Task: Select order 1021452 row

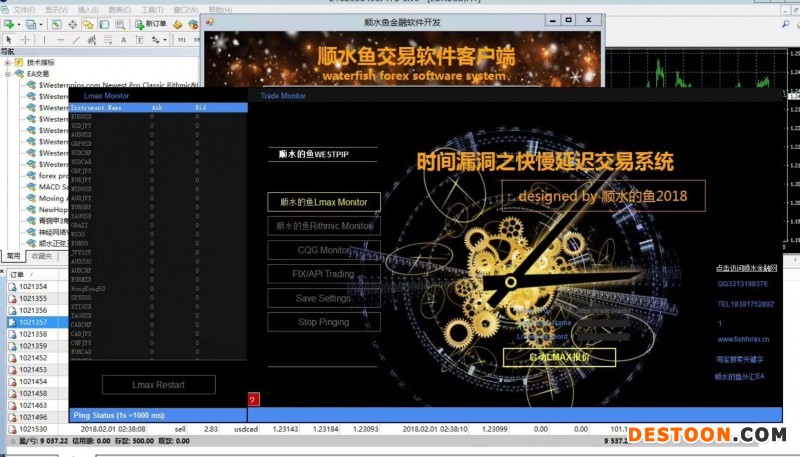Action: coord(37,358)
